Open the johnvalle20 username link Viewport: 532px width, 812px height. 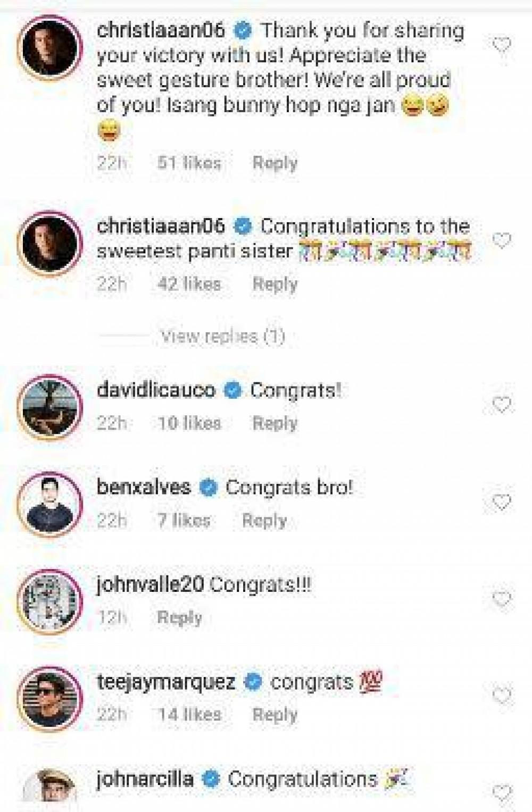point(150,585)
